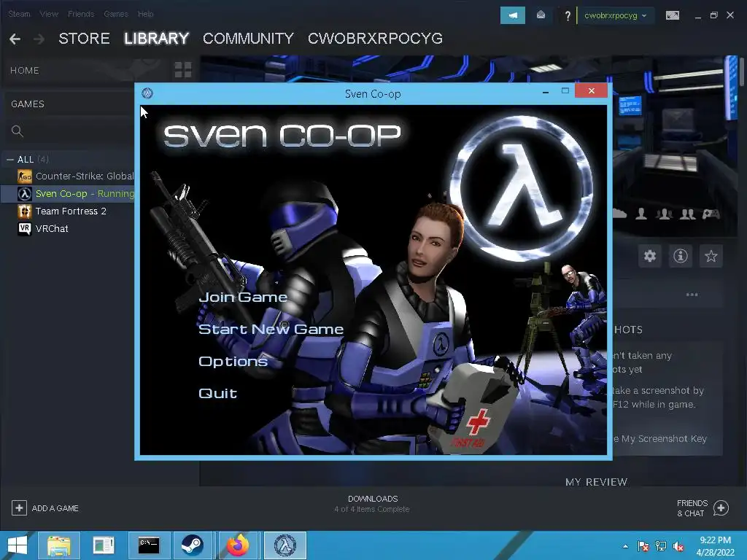Open File Explorer from the taskbar
Screen dimensions: 747x560
pyautogui.click(x=58, y=545)
